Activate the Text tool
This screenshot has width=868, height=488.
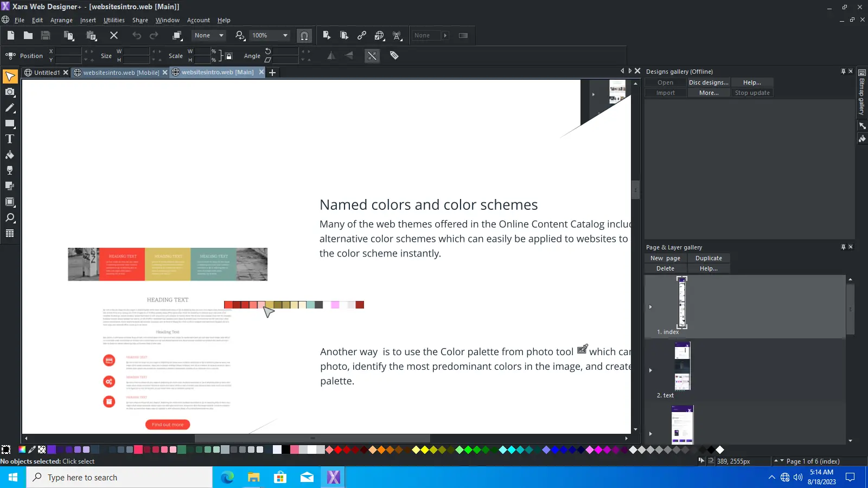tap(10, 139)
